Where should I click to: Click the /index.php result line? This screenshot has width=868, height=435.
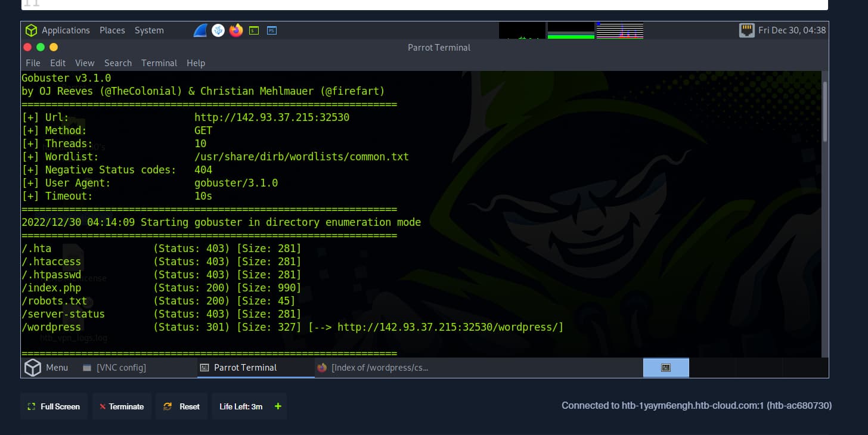161,288
